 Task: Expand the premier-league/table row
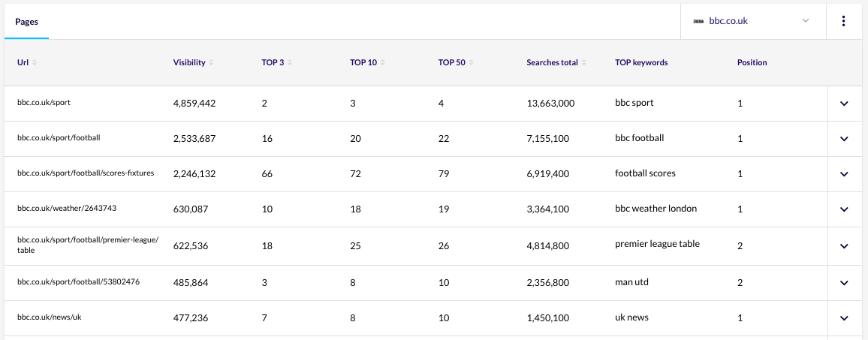[844, 246]
